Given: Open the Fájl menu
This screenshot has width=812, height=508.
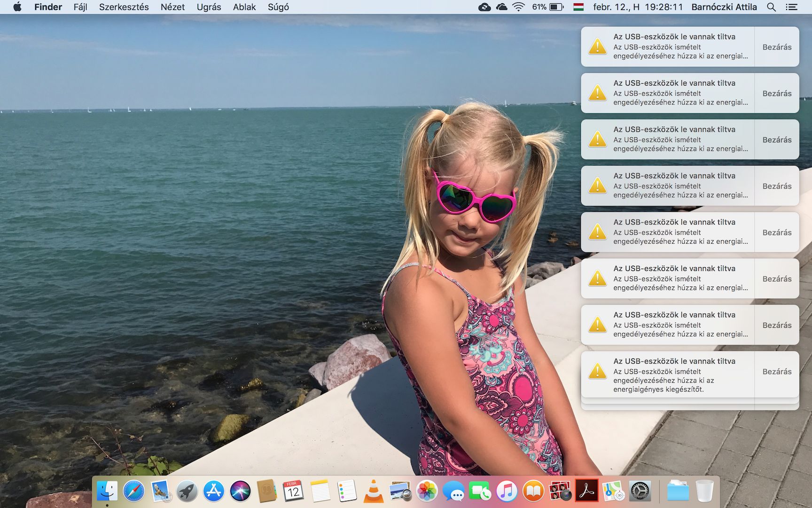Looking at the screenshot, I should click(80, 7).
